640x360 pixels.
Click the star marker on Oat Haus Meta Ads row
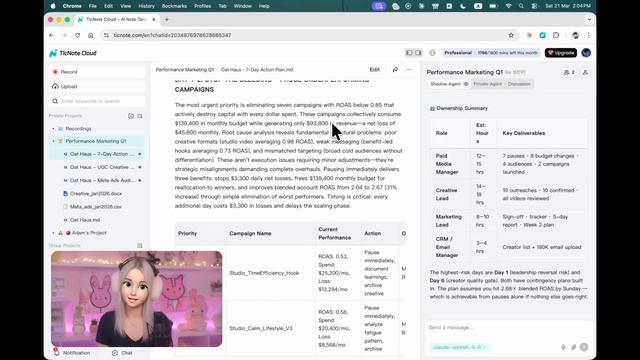pos(140,180)
